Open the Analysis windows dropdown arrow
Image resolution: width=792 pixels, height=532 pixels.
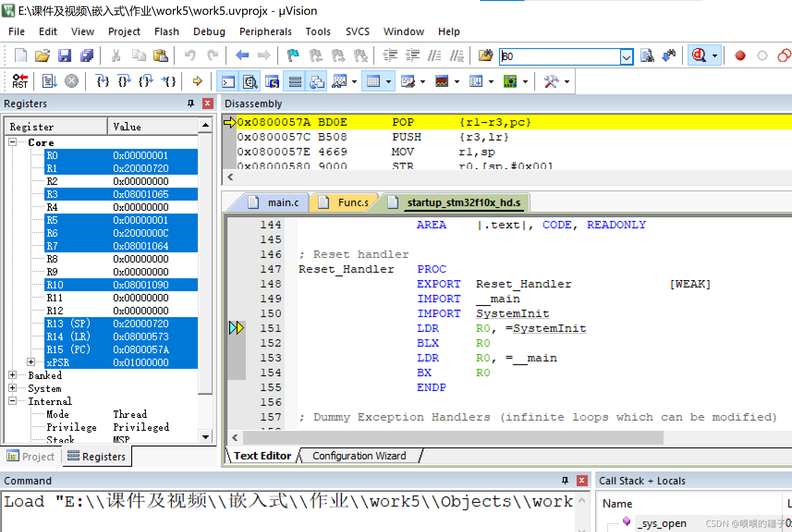tap(457, 82)
